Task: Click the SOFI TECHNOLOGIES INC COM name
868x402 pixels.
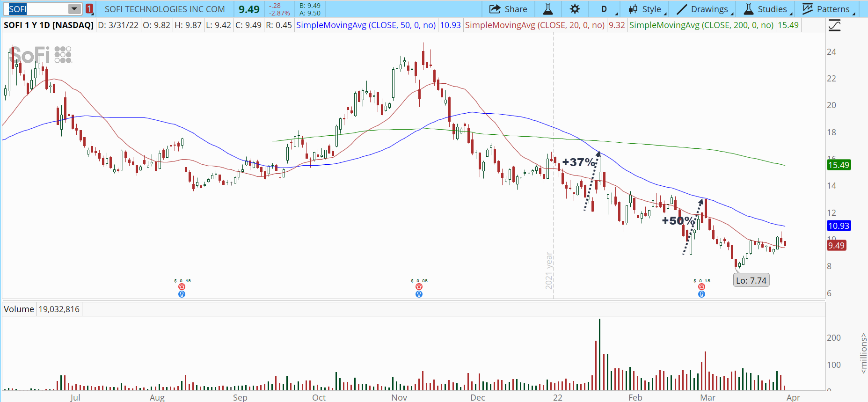Action: point(165,9)
